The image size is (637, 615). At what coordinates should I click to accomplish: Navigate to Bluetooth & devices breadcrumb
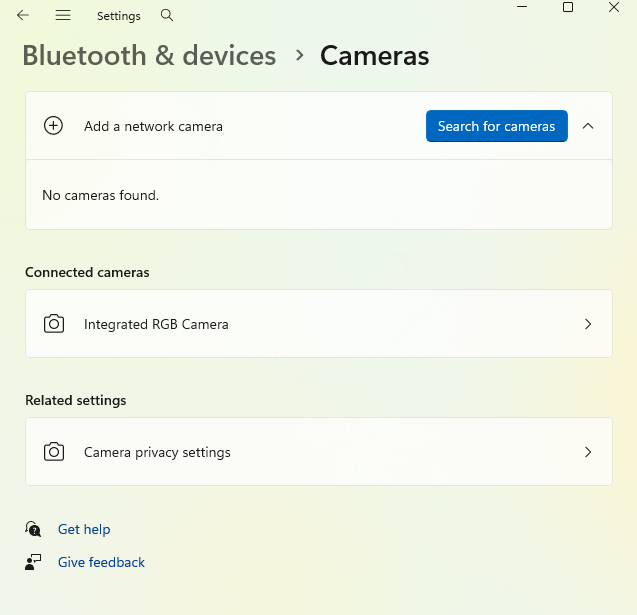[x=149, y=55]
